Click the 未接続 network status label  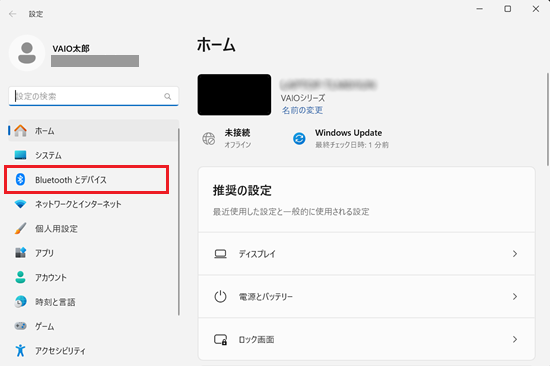click(x=237, y=133)
